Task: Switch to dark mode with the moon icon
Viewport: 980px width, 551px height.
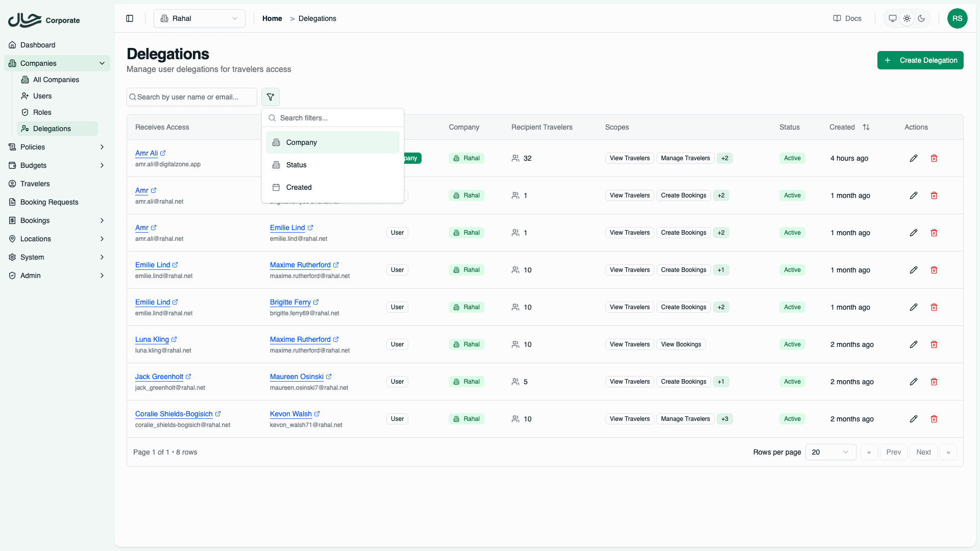Action: click(x=921, y=18)
